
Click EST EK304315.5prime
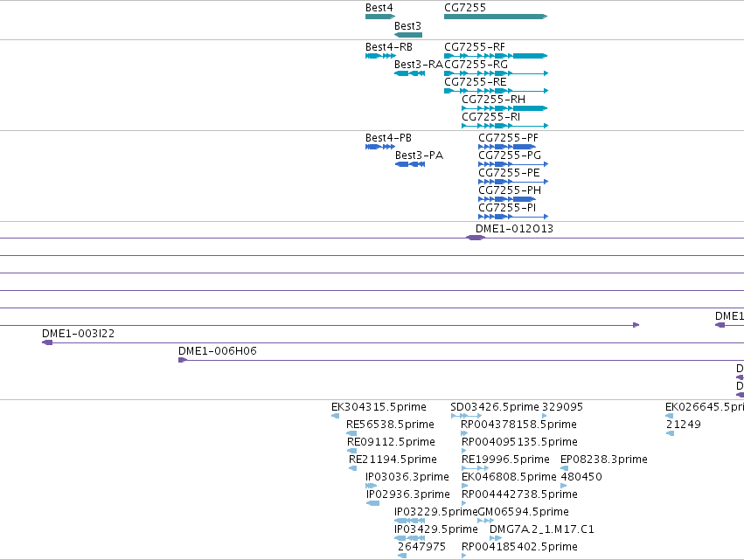336,416
